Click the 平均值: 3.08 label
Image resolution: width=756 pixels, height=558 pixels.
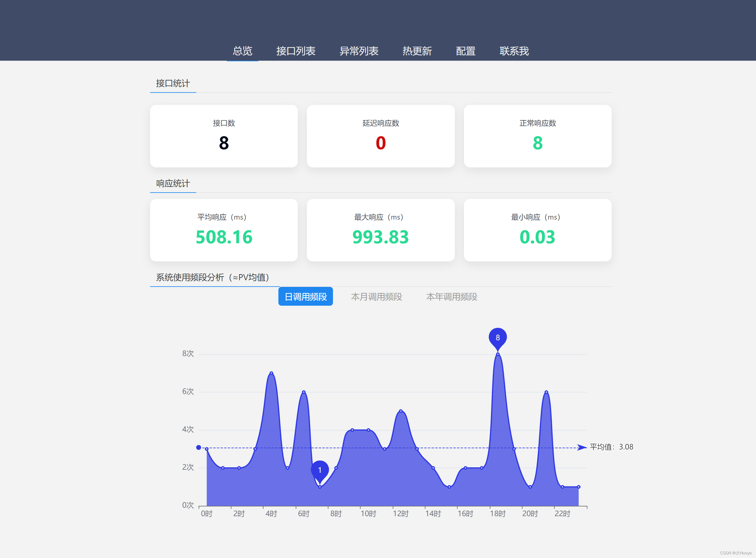click(611, 447)
